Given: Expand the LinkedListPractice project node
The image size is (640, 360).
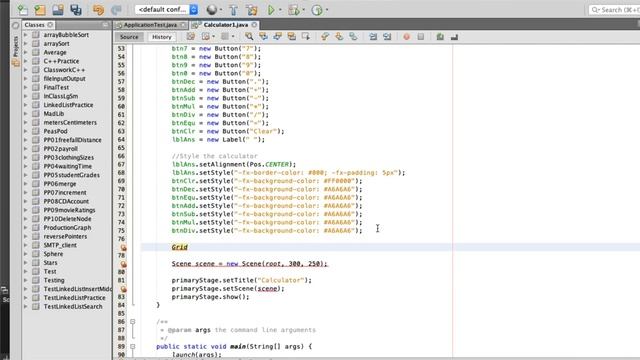Looking at the screenshot, I should [26, 105].
